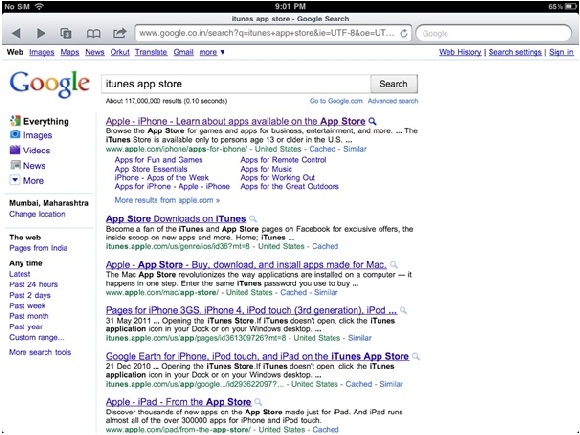The height and width of the screenshot is (435, 580).
Task: Click 'Go to Google.com' link
Action: [336, 101]
